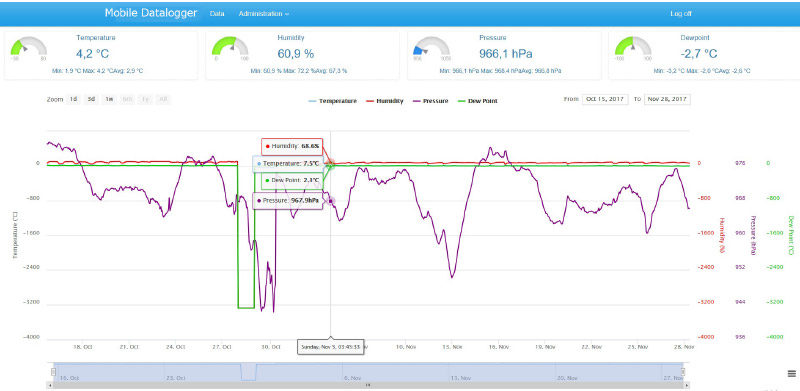Click the Temperature gauge icon

[29, 47]
